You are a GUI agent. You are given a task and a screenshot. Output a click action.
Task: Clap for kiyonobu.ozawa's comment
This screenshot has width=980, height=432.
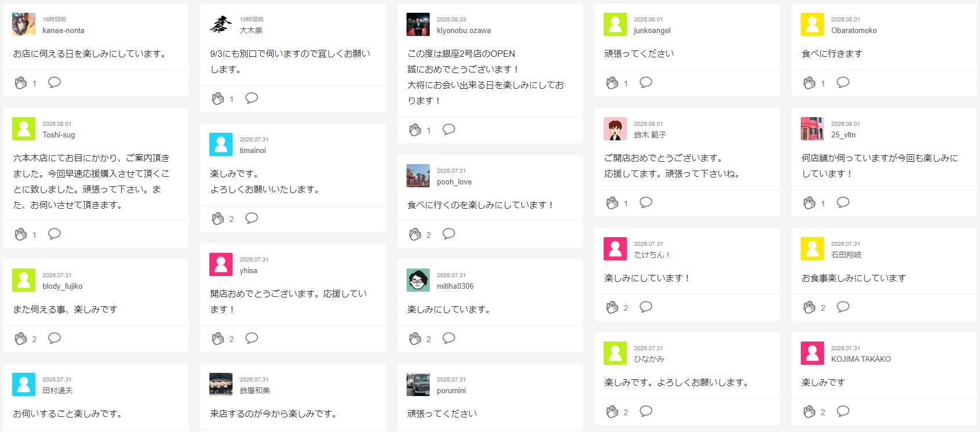(415, 130)
